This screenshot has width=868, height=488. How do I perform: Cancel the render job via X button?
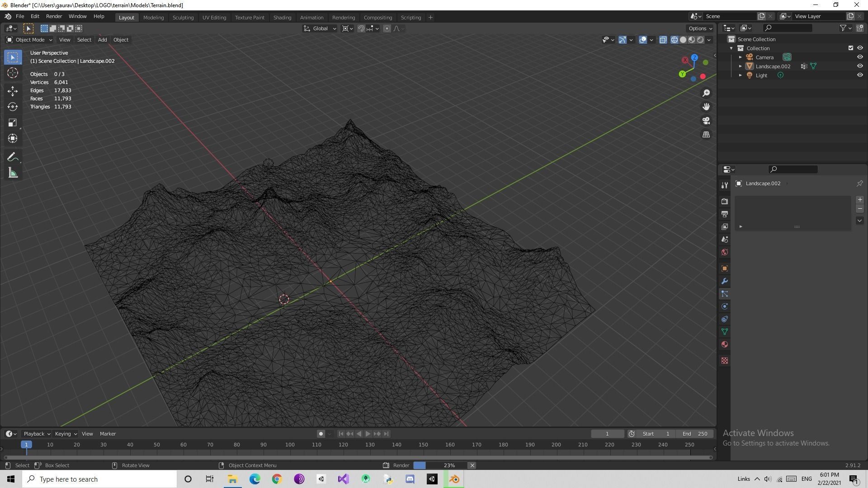[x=472, y=465]
